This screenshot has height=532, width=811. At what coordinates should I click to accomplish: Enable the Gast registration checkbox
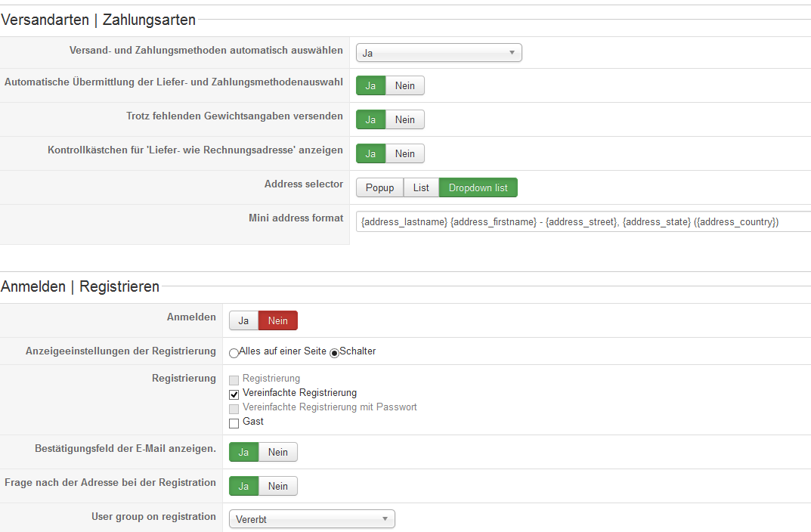[x=234, y=423]
